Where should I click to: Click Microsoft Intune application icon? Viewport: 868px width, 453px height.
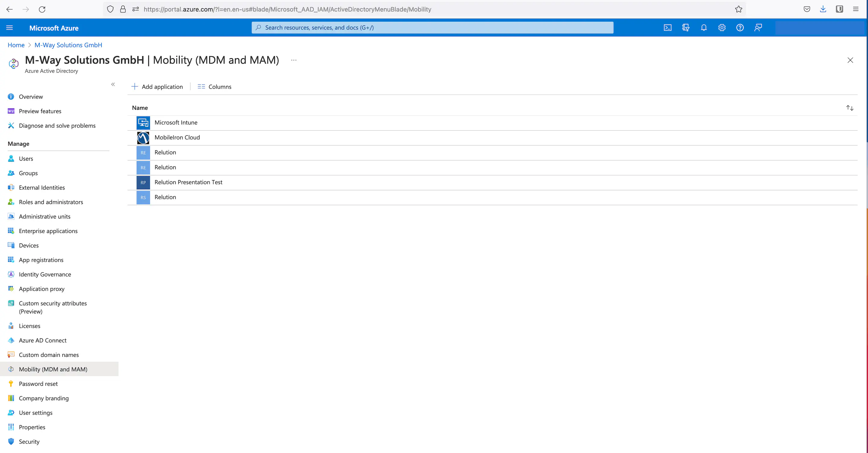click(x=143, y=123)
